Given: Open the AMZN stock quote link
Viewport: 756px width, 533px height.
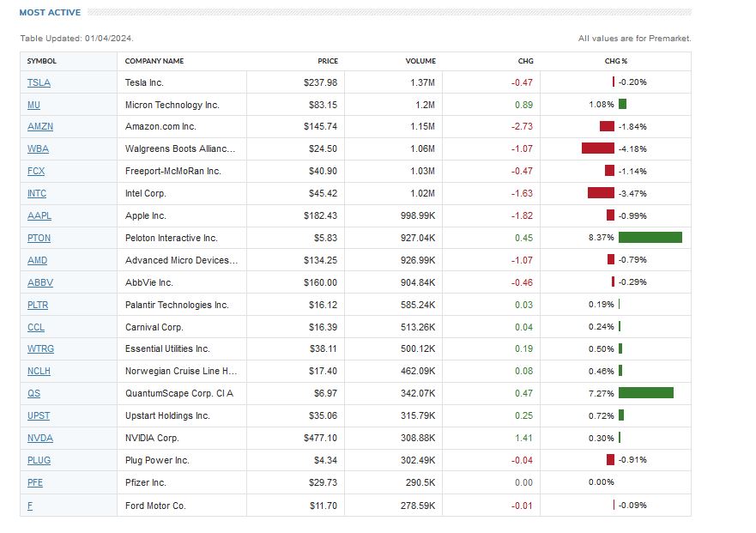Looking at the screenshot, I should click(x=39, y=126).
